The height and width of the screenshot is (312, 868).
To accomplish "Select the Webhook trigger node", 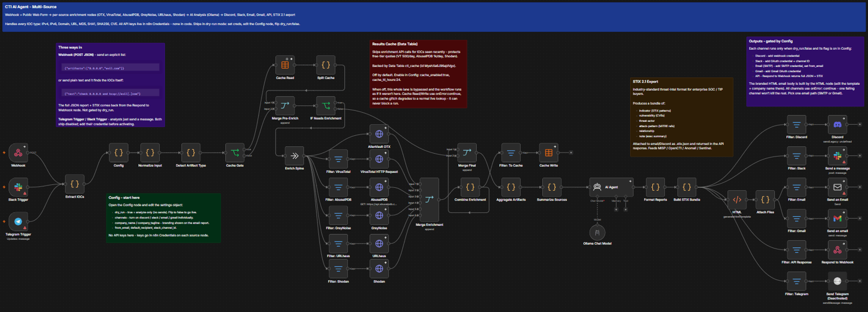I will 19,153.
